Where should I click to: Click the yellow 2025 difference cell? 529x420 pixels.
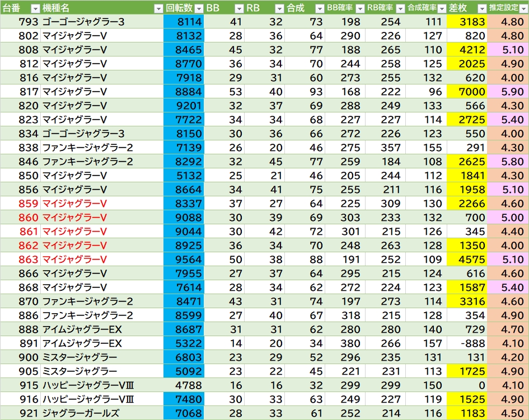(467, 64)
